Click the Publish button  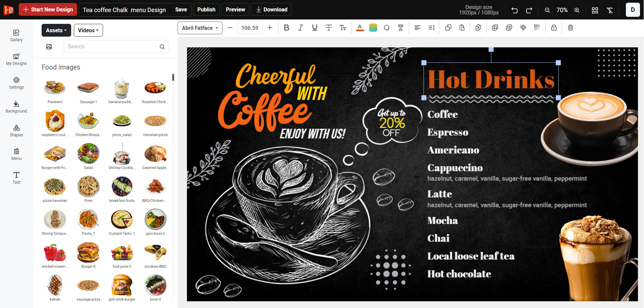click(206, 9)
